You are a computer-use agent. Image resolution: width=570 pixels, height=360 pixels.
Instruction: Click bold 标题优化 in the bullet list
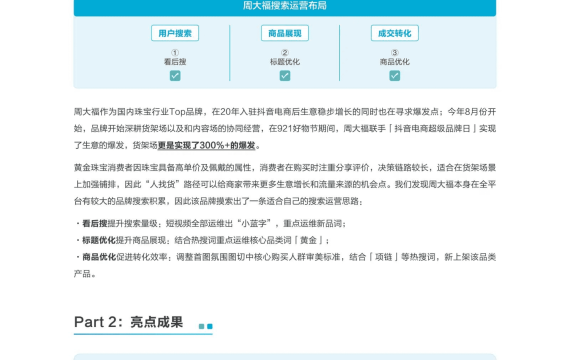(x=99, y=240)
